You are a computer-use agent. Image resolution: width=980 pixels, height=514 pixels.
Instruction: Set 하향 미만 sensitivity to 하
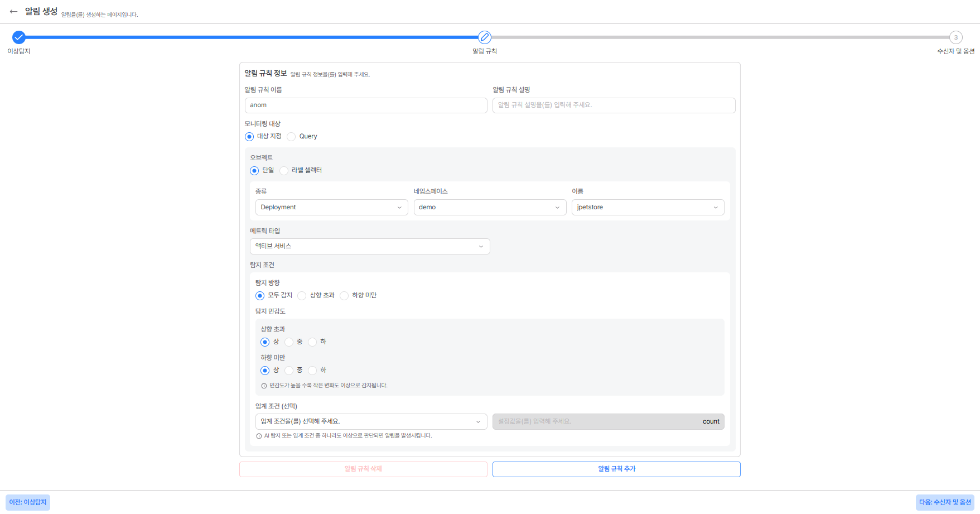[x=312, y=371]
